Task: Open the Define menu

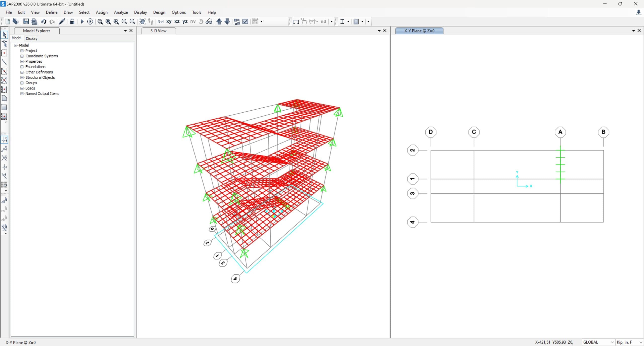Action: click(x=52, y=12)
